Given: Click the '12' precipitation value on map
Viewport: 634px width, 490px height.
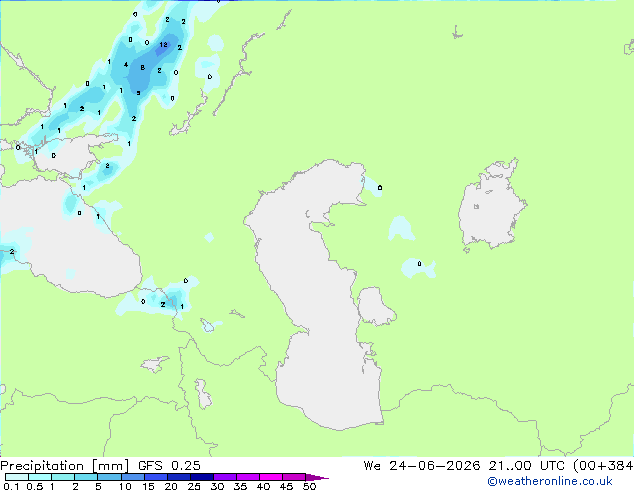Looking at the screenshot, I should (x=163, y=44).
